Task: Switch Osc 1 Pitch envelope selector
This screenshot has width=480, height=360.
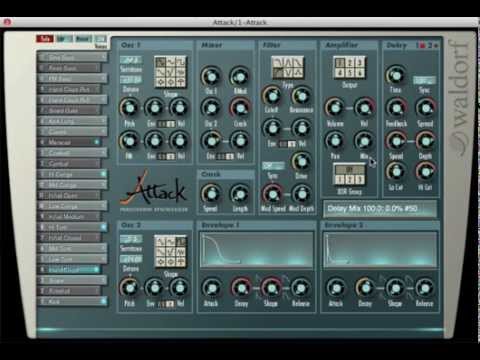Action: coord(166,124)
